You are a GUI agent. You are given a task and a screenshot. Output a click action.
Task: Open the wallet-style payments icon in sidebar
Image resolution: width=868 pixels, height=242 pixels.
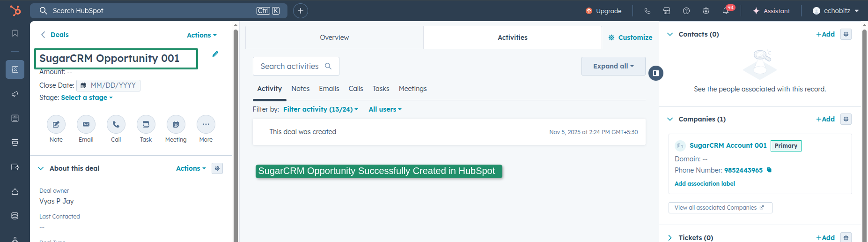(x=15, y=167)
